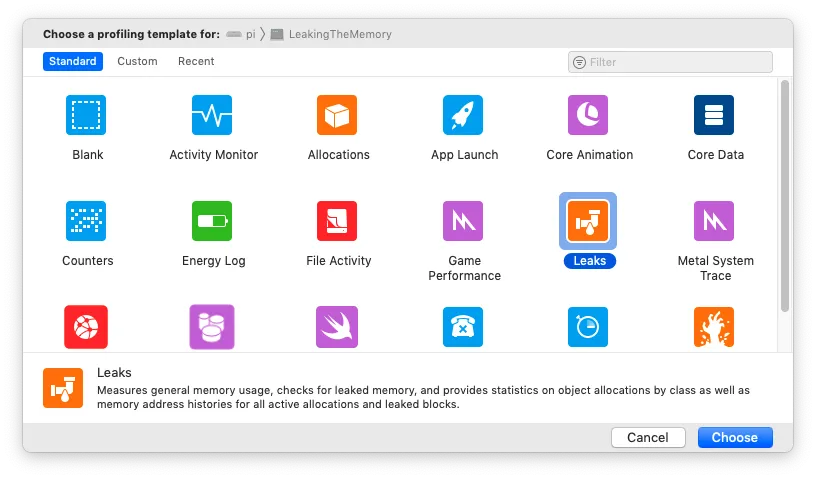Image resolution: width=816 pixels, height=479 pixels.
Task: Click the Metal System Trace label
Action: tap(716, 268)
